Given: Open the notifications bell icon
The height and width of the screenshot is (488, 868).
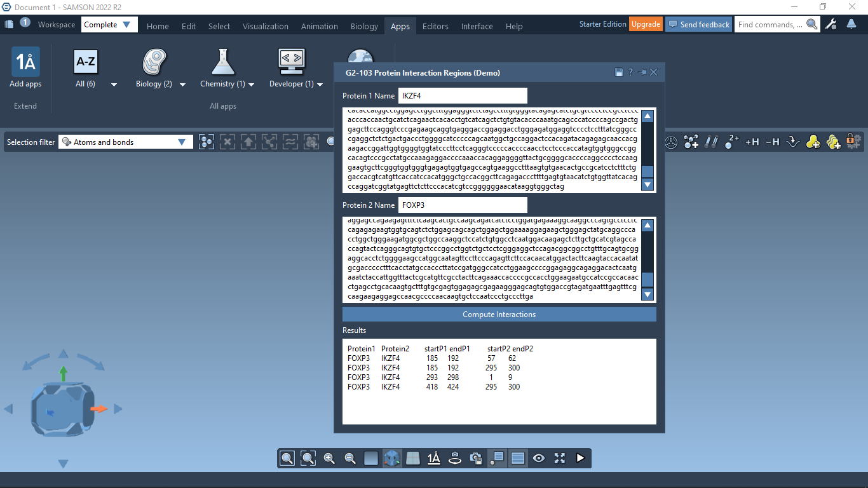Looking at the screenshot, I should pos(851,25).
